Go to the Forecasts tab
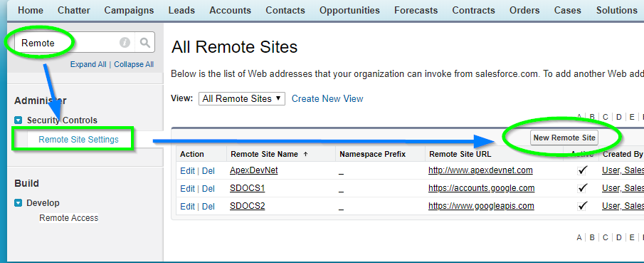The width and height of the screenshot is (644, 263). 416,10
